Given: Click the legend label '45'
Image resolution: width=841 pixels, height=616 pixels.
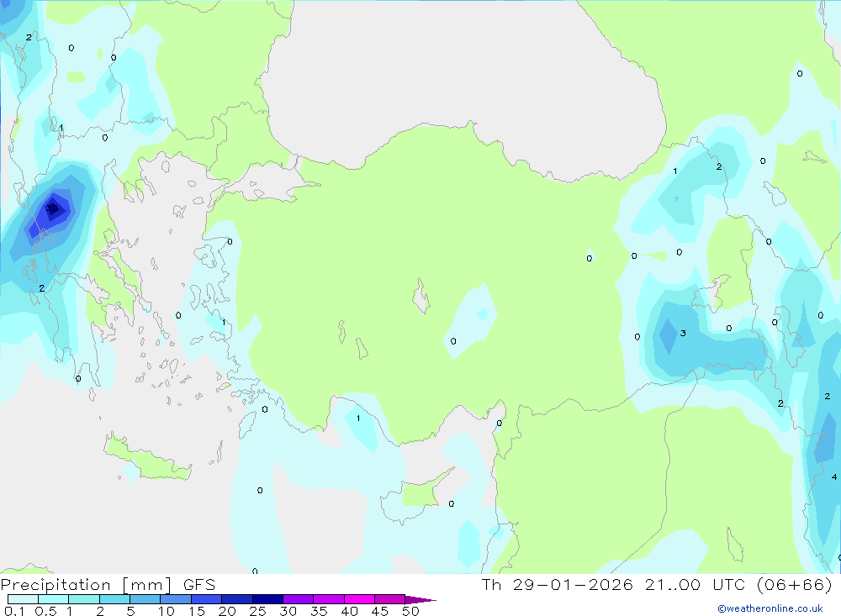Looking at the screenshot, I should tap(380, 611).
